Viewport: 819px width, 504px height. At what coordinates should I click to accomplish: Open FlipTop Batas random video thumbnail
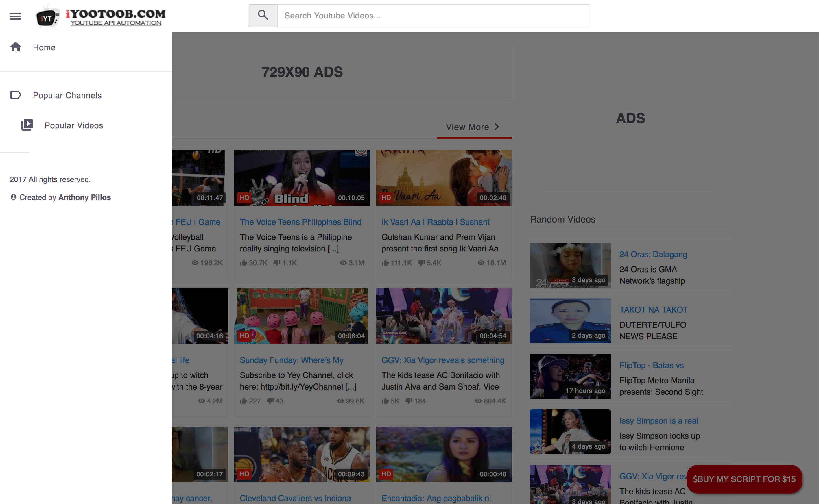(x=570, y=376)
